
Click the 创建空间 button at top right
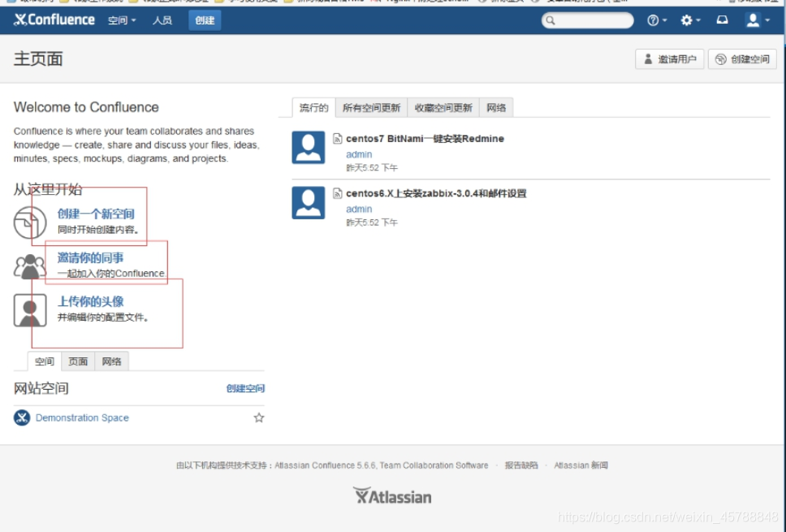[742, 59]
